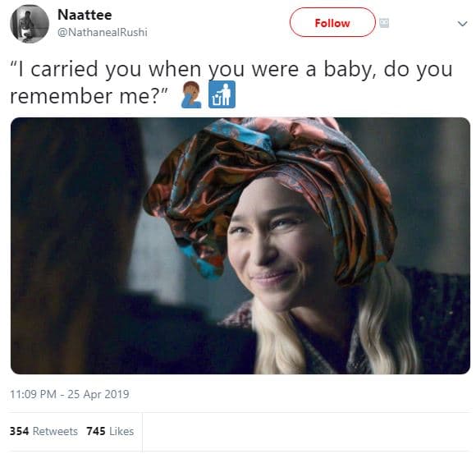Click the facepalm emoji in tweet
Viewport: 476px width, 454px height.
(191, 94)
